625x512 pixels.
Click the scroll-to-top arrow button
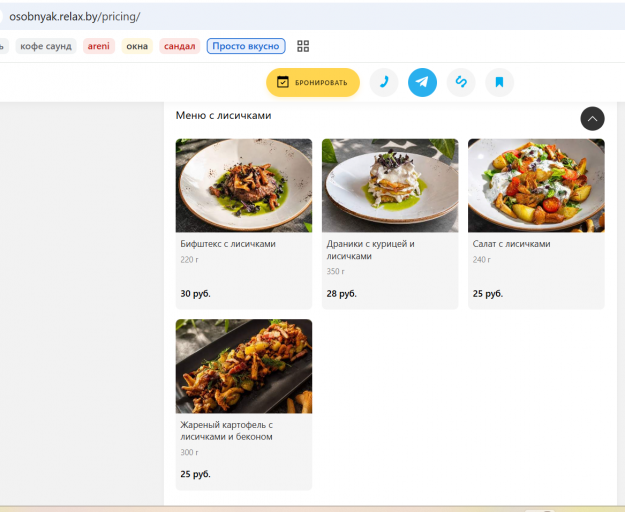[x=592, y=119]
